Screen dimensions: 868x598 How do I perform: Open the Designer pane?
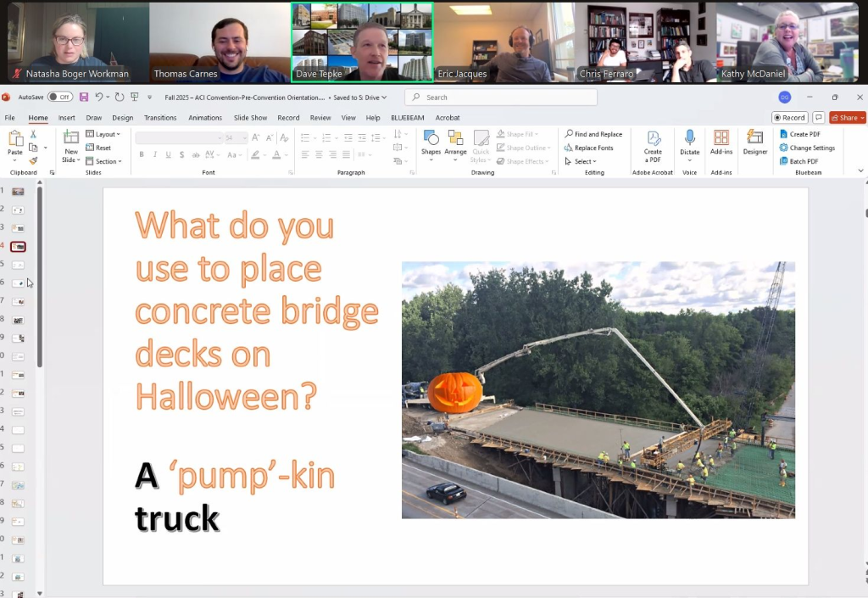tap(754, 143)
